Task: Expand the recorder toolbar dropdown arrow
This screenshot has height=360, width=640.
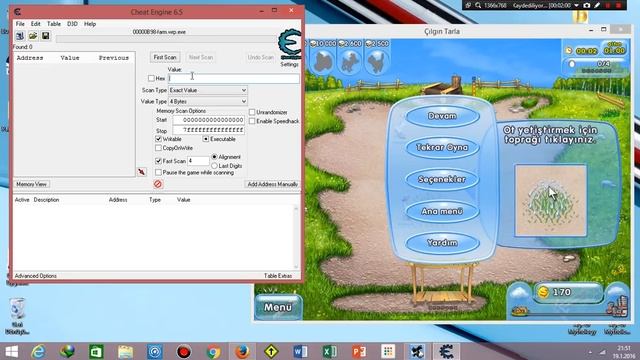Action: 576,5
